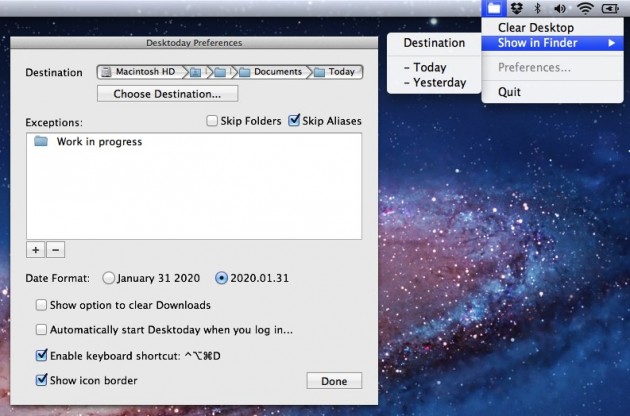Select Show in Finder menu item
Image resolution: width=630 pixels, height=416 pixels.
click(552, 43)
